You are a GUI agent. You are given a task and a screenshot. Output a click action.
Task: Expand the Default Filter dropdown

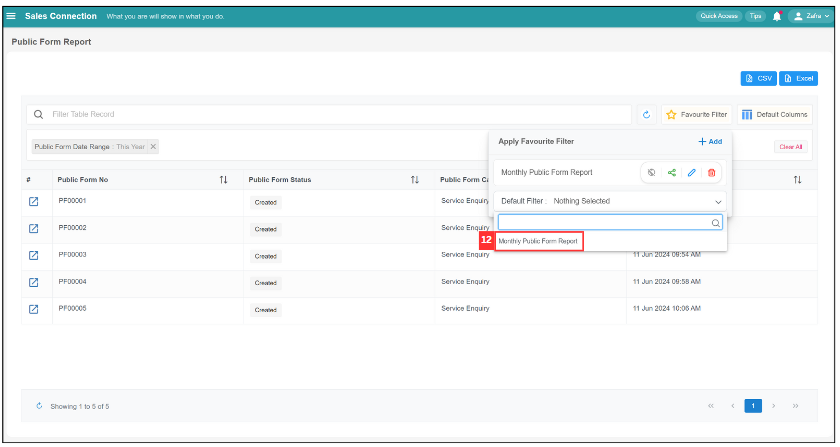pos(610,201)
